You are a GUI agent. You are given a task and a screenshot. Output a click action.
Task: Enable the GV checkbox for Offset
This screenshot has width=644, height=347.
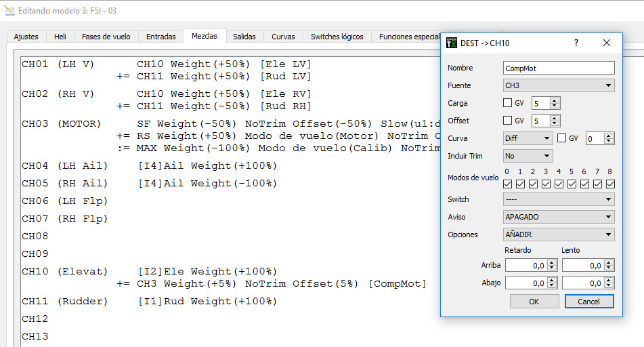click(x=508, y=121)
